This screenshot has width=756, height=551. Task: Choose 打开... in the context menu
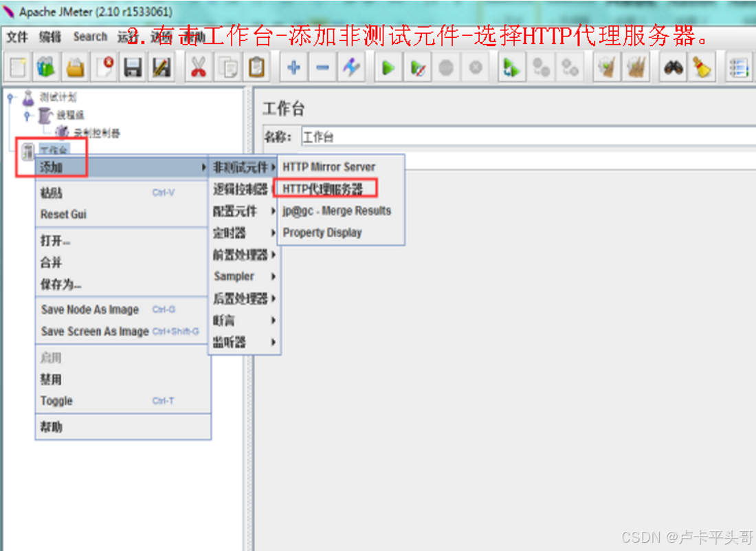coord(122,241)
